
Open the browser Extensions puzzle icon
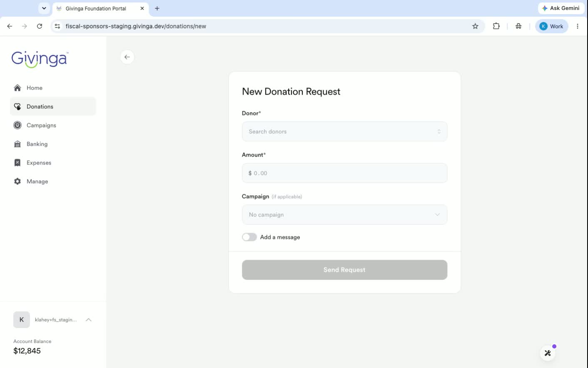(496, 26)
